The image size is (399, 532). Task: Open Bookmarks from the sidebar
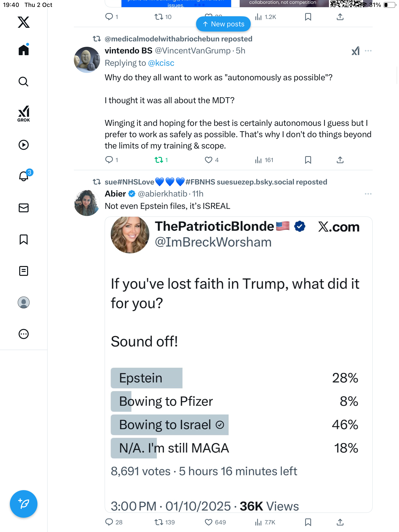pyautogui.click(x=24, y=239)
